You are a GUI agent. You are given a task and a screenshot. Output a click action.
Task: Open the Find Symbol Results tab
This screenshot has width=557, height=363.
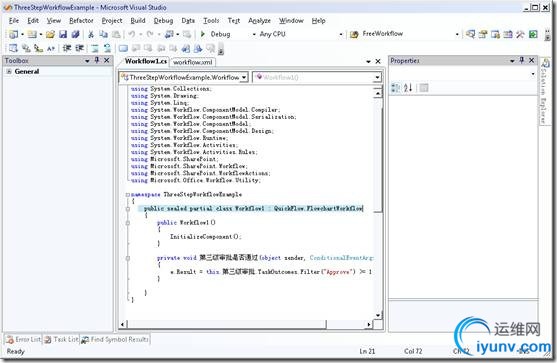pos(115,340)
